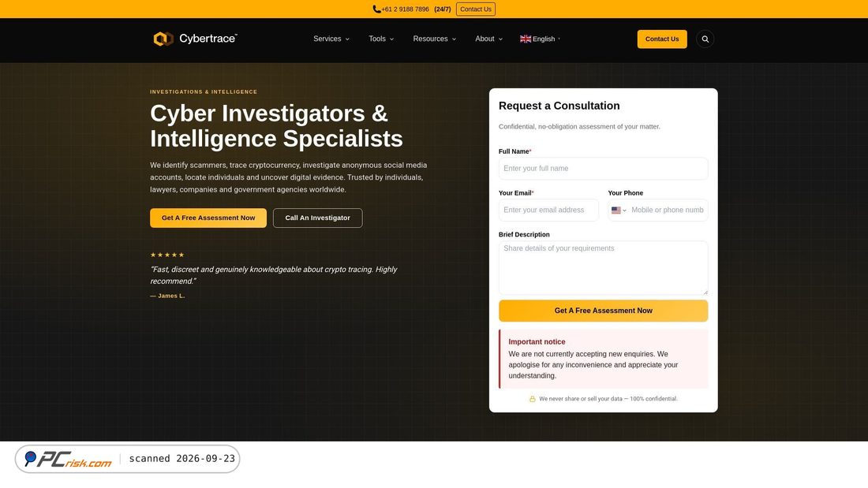This screenshot has width=868, height=488.
Task: Expand the Tools menu
Action: coord(381,39)
